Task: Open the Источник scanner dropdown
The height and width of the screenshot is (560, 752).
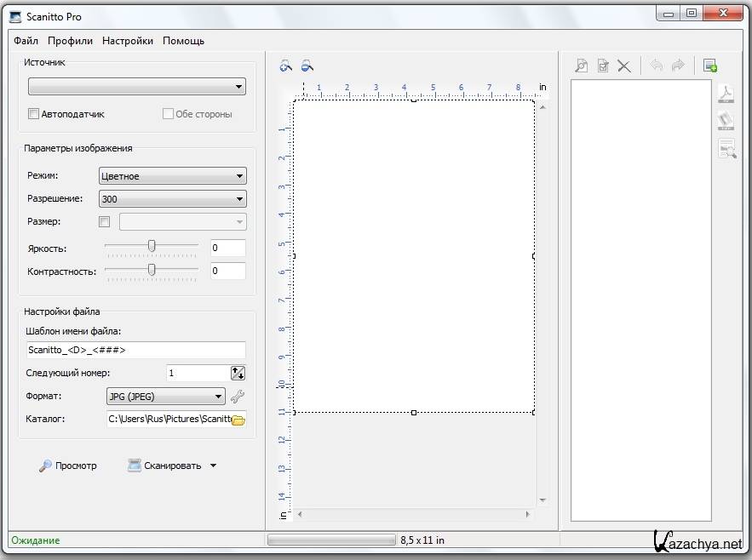Action: 137,87
